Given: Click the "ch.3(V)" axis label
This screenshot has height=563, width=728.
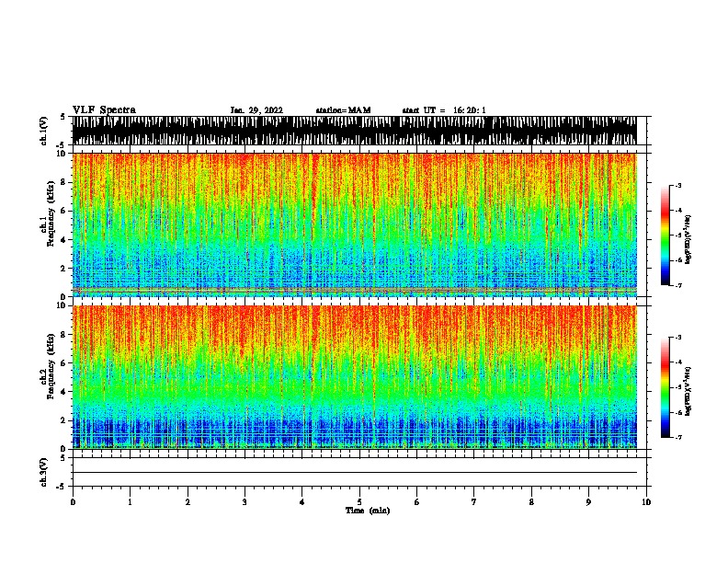Looking at the screenshot, I should (x=43, y=472).
